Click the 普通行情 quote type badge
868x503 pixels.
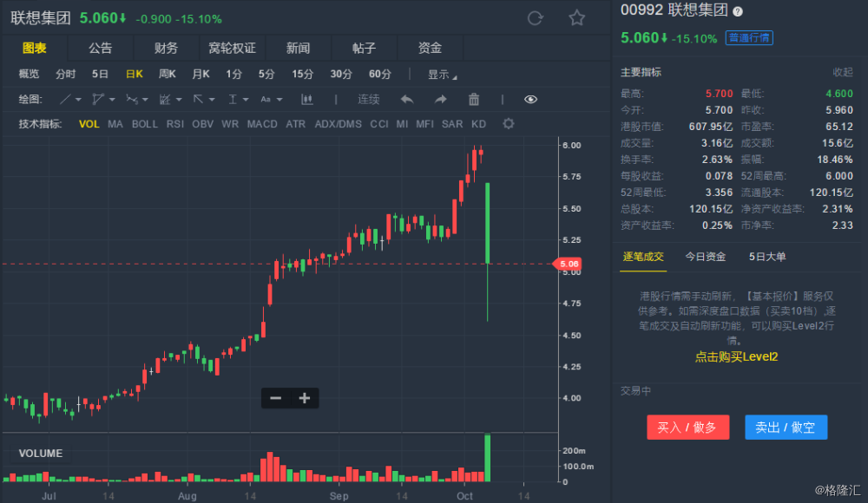[749, 37]
